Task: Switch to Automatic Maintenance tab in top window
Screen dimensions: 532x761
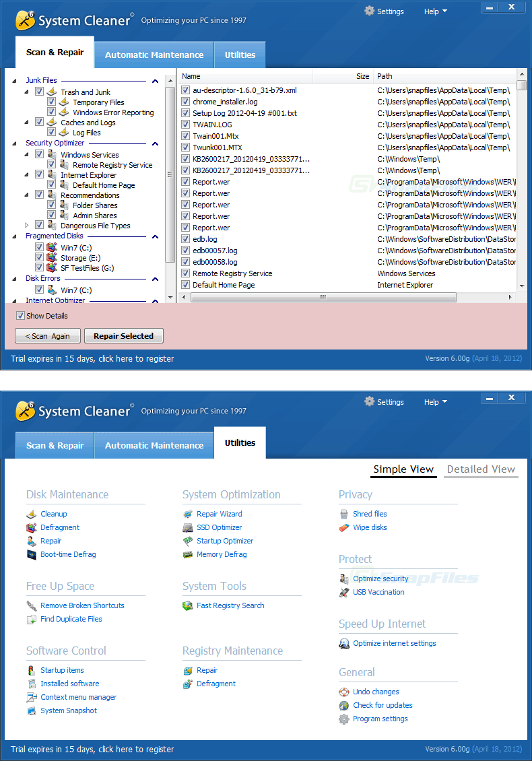Action: (x=154, y=55)
